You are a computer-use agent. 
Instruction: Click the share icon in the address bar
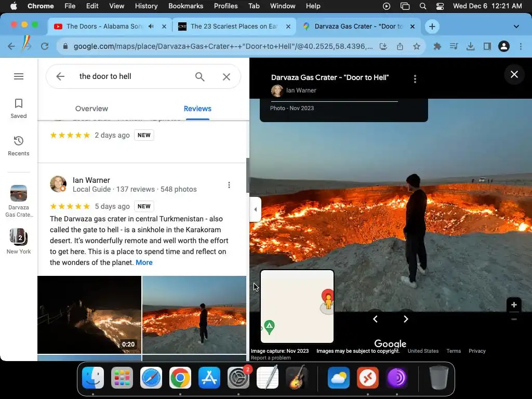(400, 46)
